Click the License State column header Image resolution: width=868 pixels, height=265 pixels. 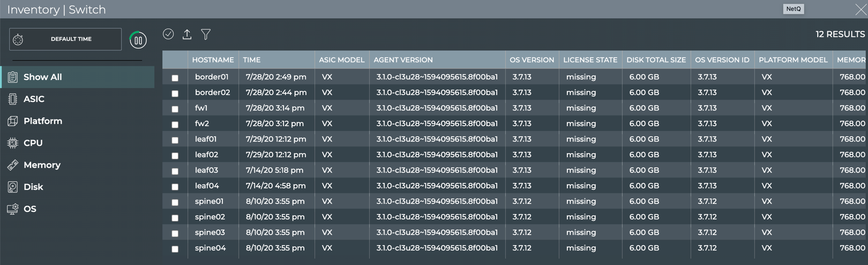pyautogui.click(x=590, y=60)
